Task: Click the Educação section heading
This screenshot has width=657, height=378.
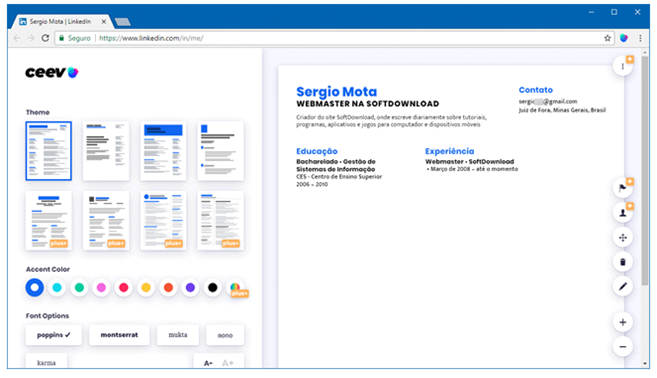Action: [317, 151]
